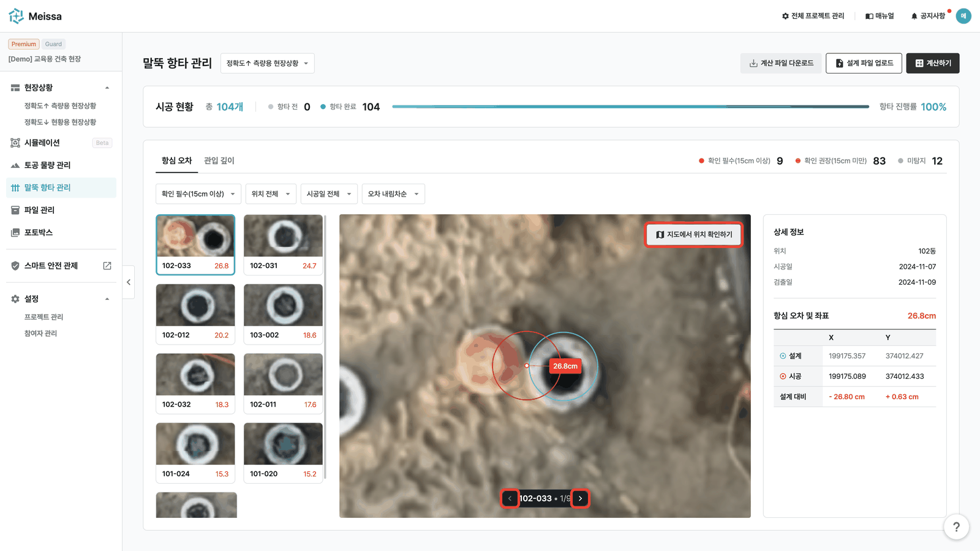Viewport: 980px width, 551px height.
Task: Select pile thumbnail 103-002
Action: tap(283, 314)
